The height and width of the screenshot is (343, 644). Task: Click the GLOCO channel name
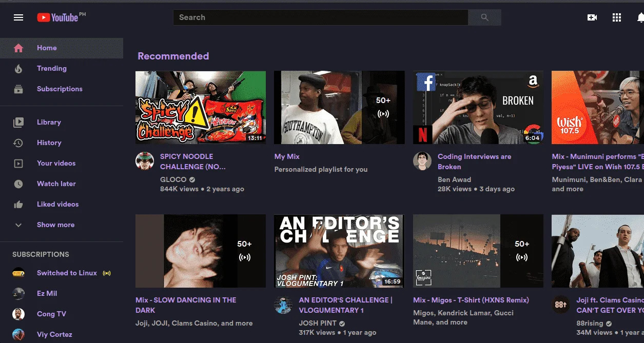(x=173, y=179)
